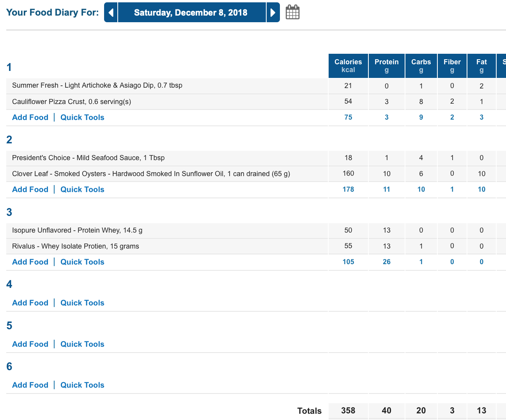Open Summer Fresh Artichoke & Asiago Dip entry
506x420 pixels.
pos(97,85)
